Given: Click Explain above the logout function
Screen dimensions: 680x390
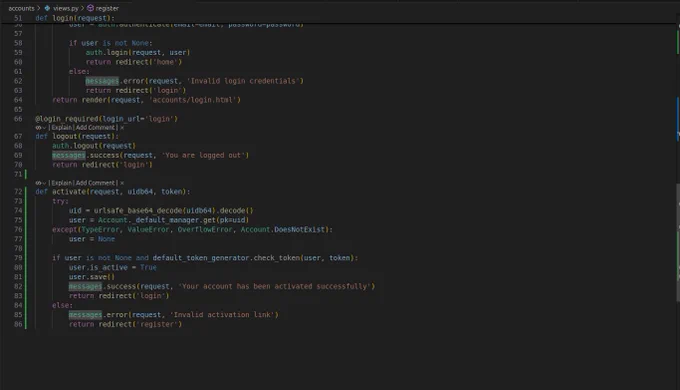Looking at the screenshot, I should click(62, 128).
